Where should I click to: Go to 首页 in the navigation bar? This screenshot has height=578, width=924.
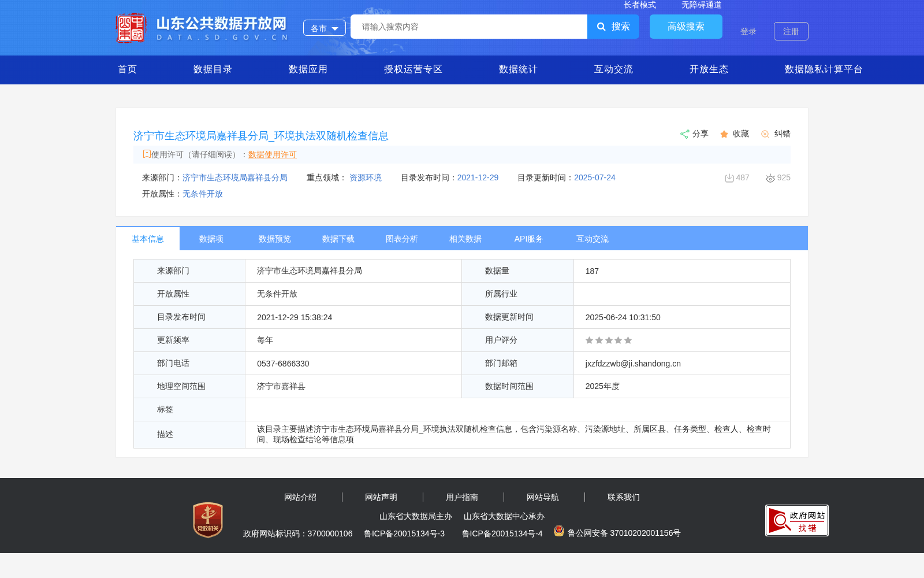click(x=128, y=69)
